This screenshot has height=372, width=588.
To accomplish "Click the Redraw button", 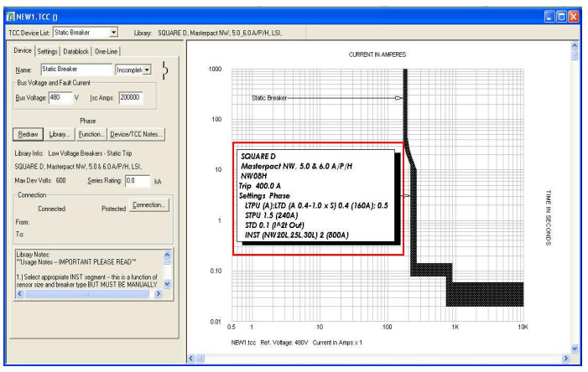I will (x=29, y=134).
